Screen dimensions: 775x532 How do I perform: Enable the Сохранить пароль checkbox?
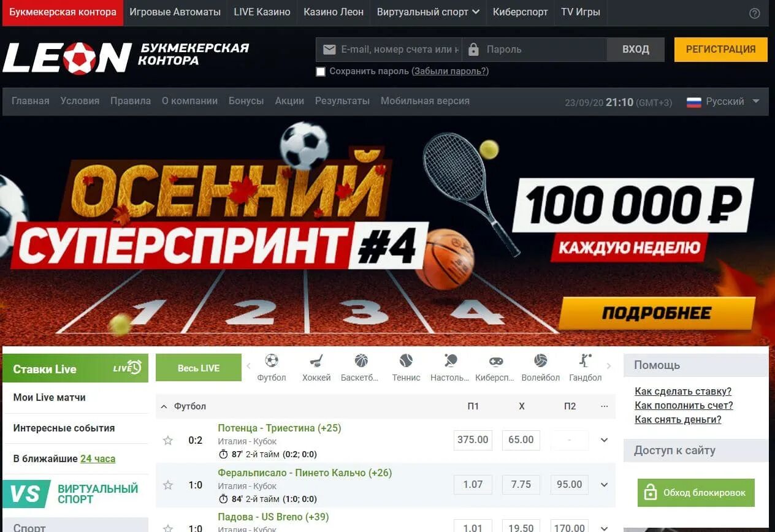(x=320, y=72)
